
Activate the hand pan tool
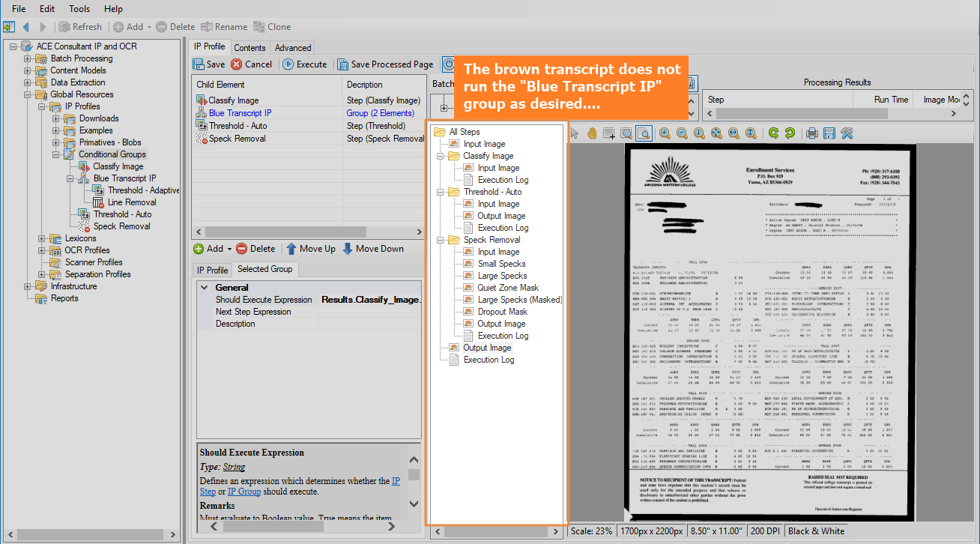(592, 133)
